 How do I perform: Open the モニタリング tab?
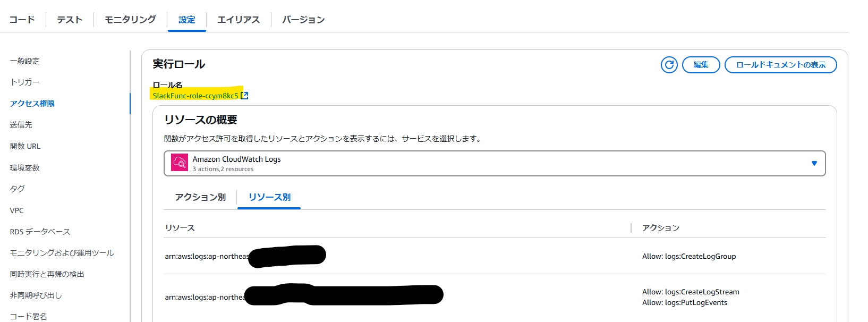[129, 19]
